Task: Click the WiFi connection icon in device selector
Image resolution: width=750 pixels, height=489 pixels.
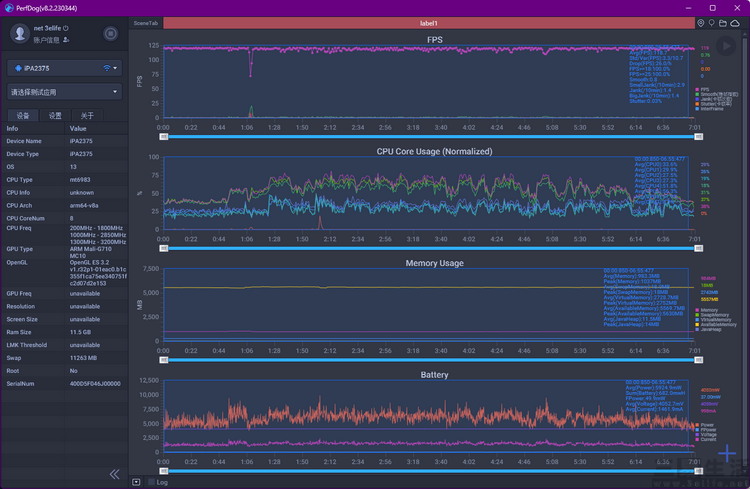Action: pyautogui.click(x=107, y=68)
